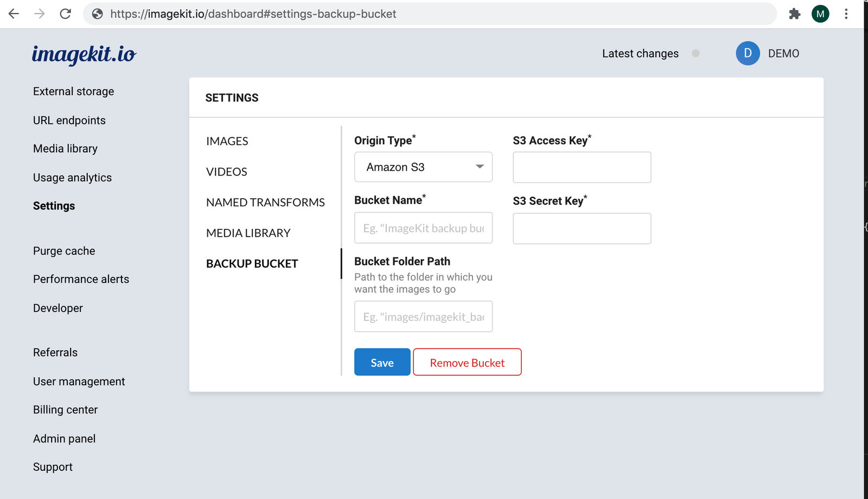Open the Named Transforms tab
This screenshot has width=868, height=499.
265,203
